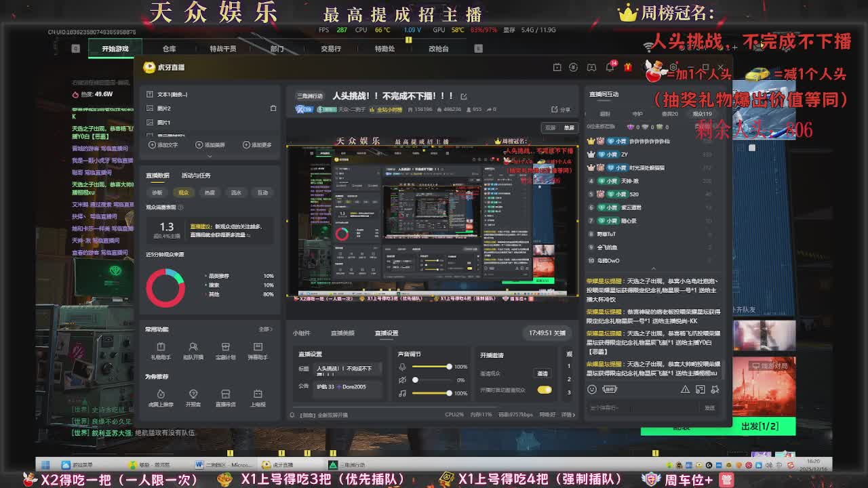Switch the preview to 双屏 mode
The height and width of the screenshot is (488, 868).
coord(551,127)
